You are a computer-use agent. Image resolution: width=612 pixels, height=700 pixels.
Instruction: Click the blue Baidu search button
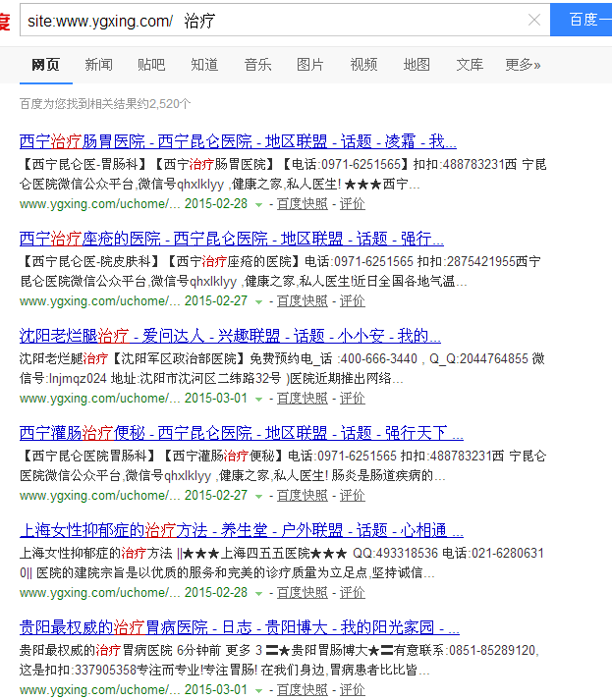pos(582,20)
